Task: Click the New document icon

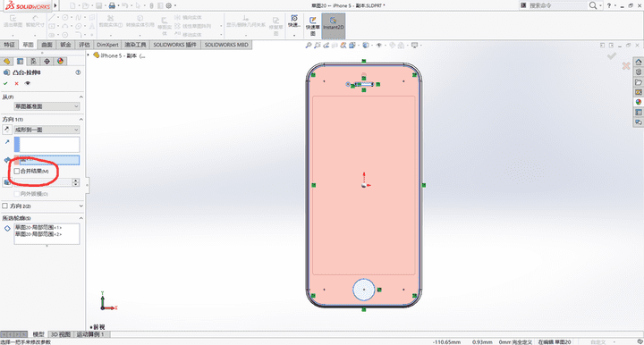Action: tap(73, 5)
